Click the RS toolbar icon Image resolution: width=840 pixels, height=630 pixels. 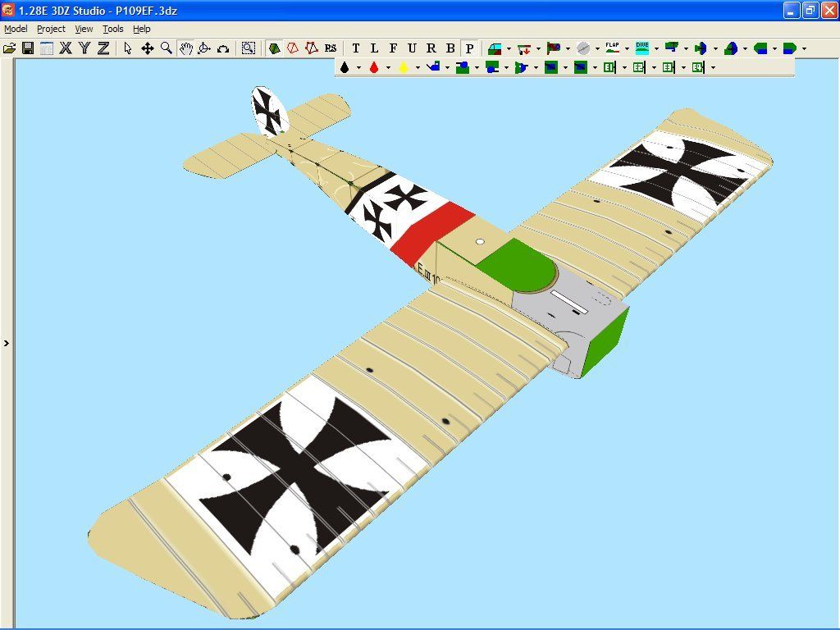[331, 48]
